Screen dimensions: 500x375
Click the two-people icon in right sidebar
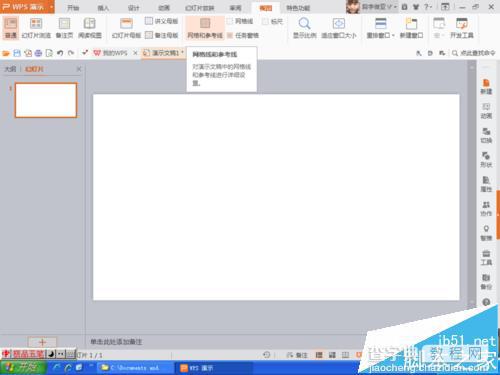point(486,209)
